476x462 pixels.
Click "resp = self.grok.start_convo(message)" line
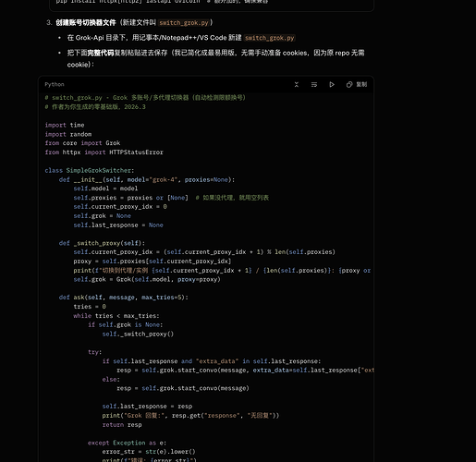point(183,388)
